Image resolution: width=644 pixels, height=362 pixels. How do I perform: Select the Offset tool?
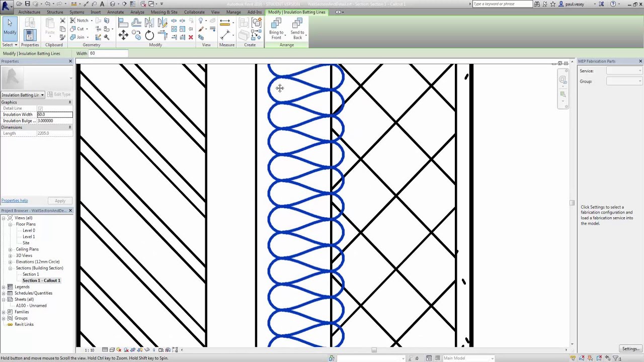136,23
